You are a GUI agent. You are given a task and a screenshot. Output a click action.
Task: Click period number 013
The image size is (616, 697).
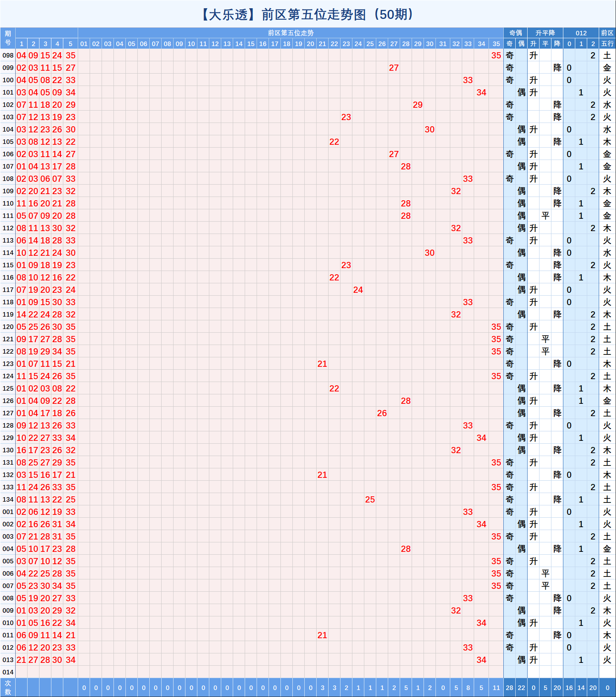(x=8, y=660)
